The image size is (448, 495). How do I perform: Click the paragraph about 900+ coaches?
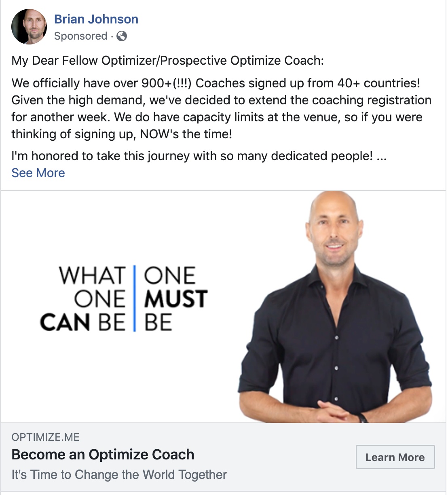[222, 108]
